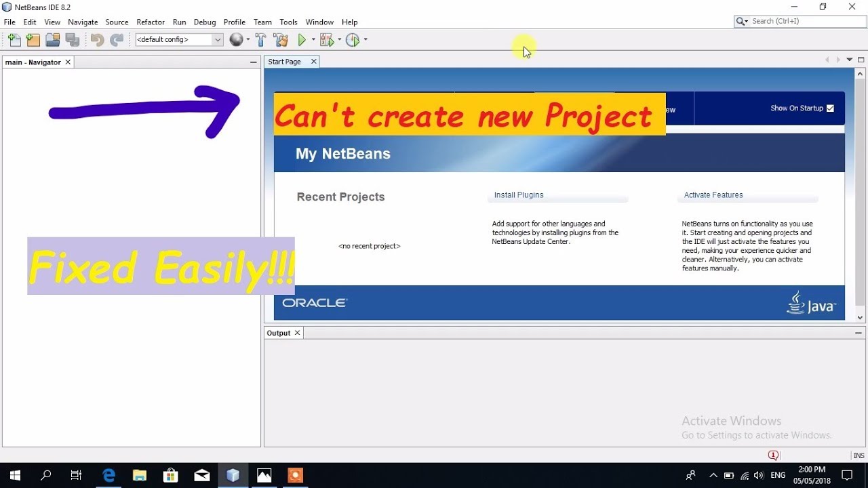Screen dimensions: 868x488
Task: Open Task View from the taskbar
Action: 76,475
